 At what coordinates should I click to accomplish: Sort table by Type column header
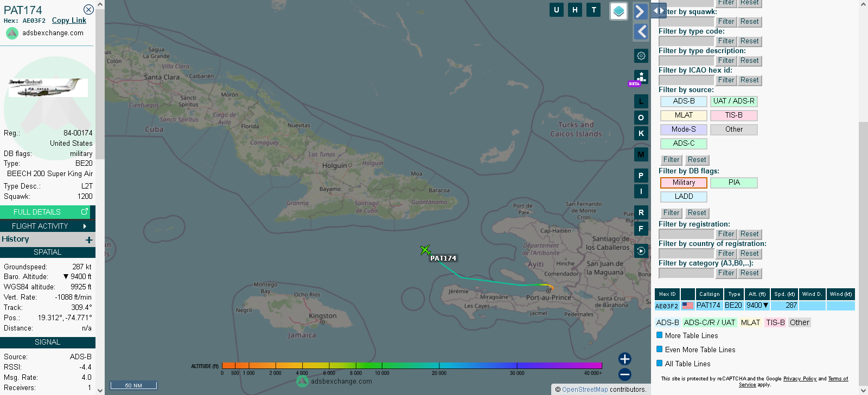734,294
